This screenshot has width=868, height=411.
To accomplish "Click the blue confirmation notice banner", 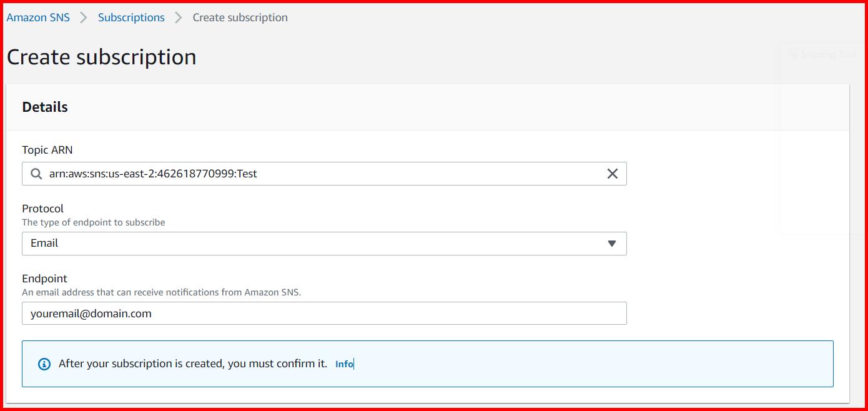I will [428, 363].
